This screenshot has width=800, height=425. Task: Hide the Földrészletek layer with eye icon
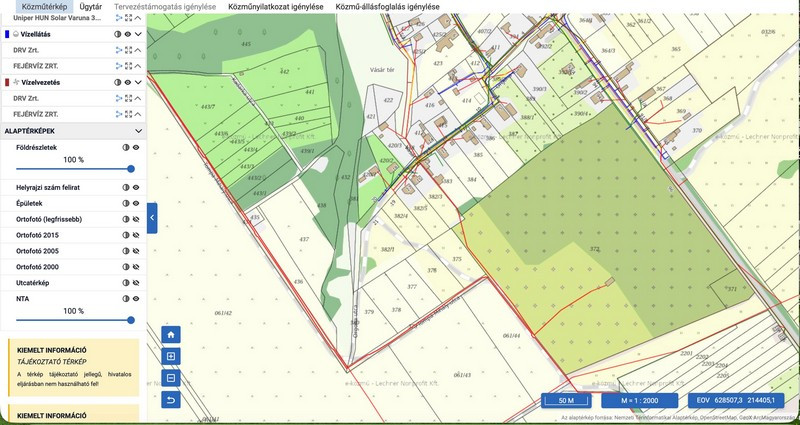137,147
